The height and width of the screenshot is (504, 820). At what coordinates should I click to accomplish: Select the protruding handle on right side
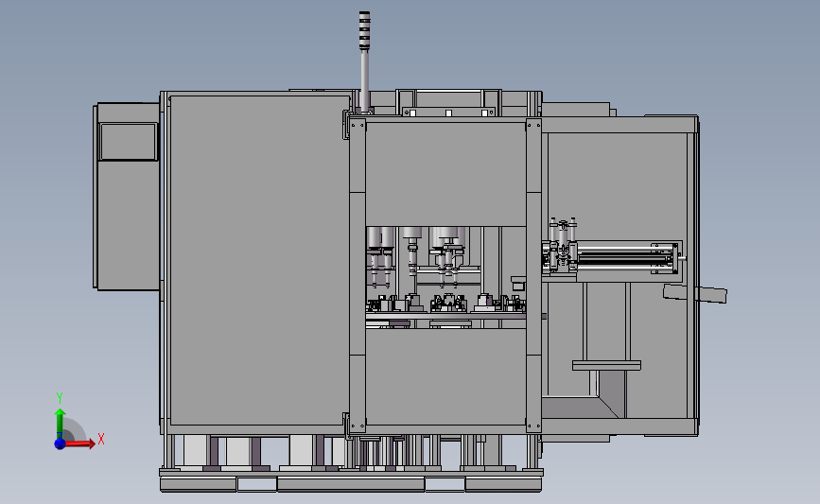(x=695, y=293)
